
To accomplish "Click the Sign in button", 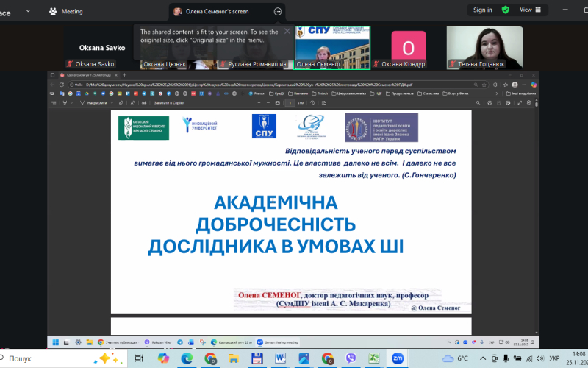I will (x=482, y=10).
